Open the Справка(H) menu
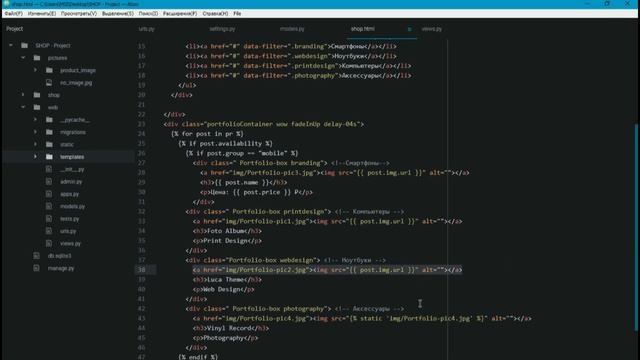 point(215,13)
